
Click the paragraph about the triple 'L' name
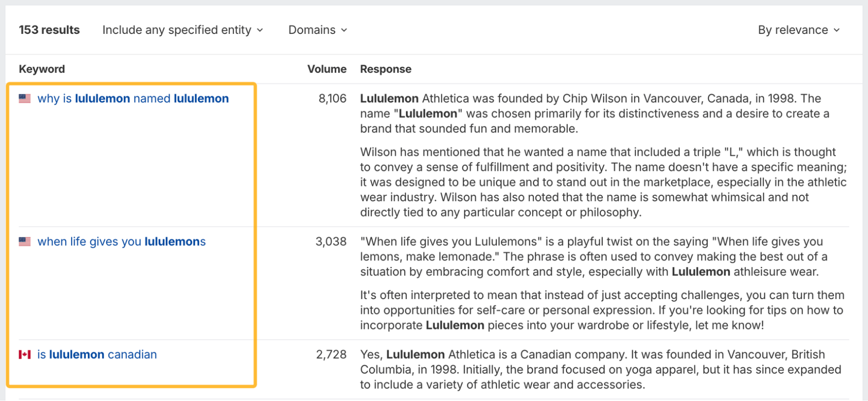(603, 182)
